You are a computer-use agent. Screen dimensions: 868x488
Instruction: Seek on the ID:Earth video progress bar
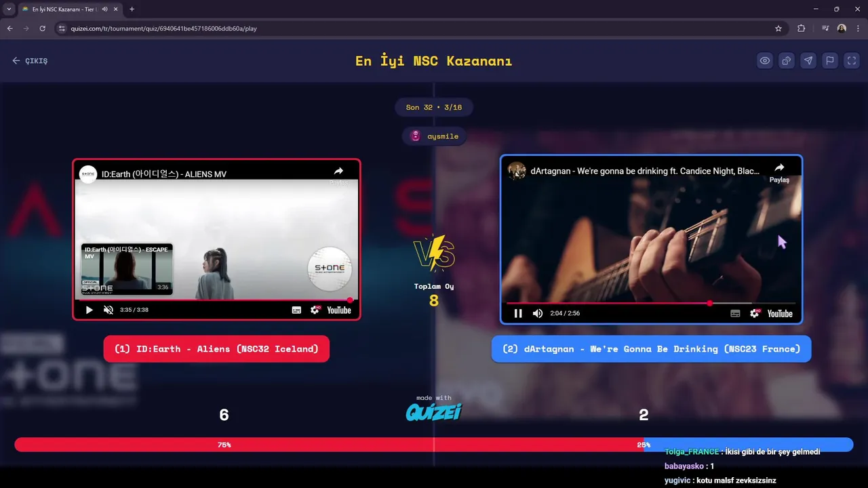(216, 300)
